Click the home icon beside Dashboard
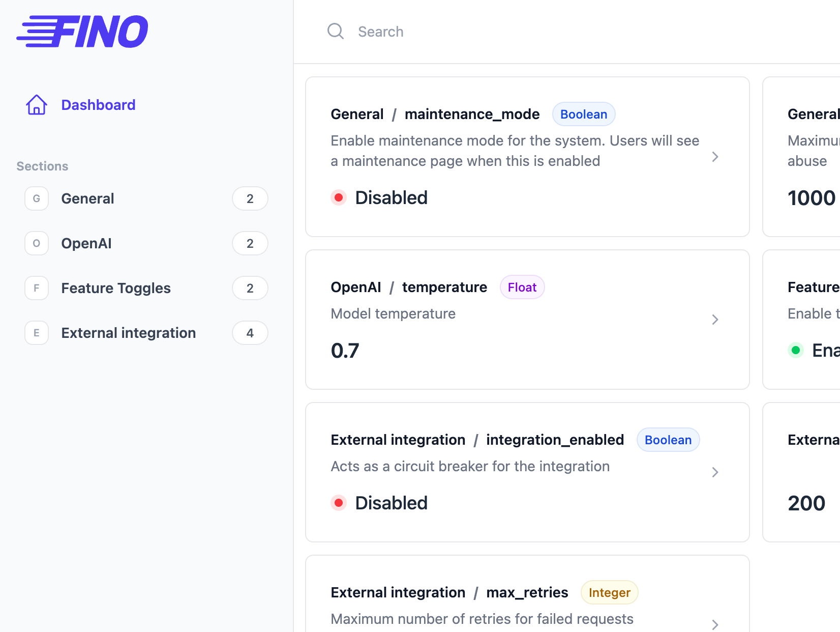Viewport: 840px width, 632px height. point(36,105)
